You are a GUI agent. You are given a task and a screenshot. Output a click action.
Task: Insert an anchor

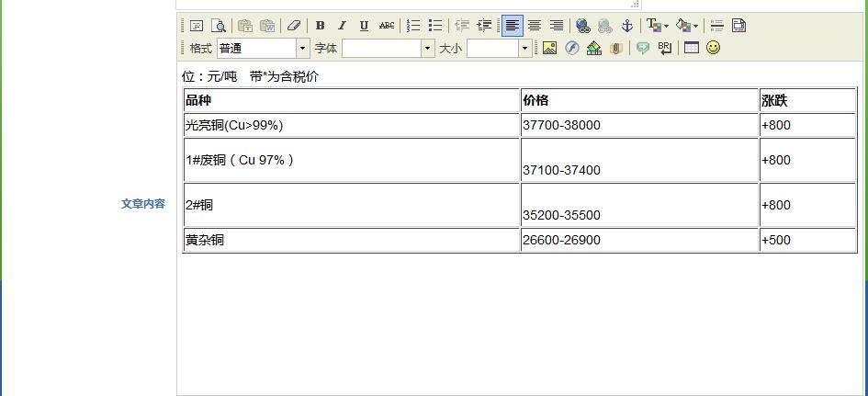click(627, 26)
